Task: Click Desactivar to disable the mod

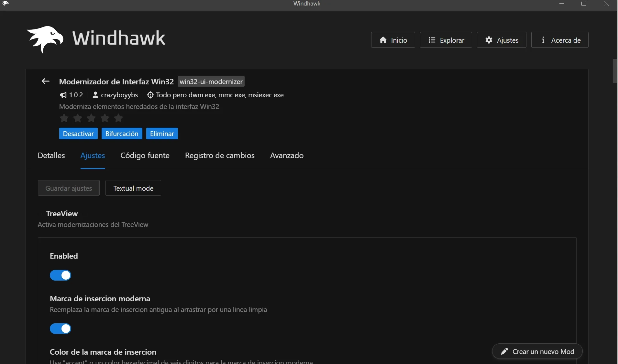Action: click(x=78, y=134)
